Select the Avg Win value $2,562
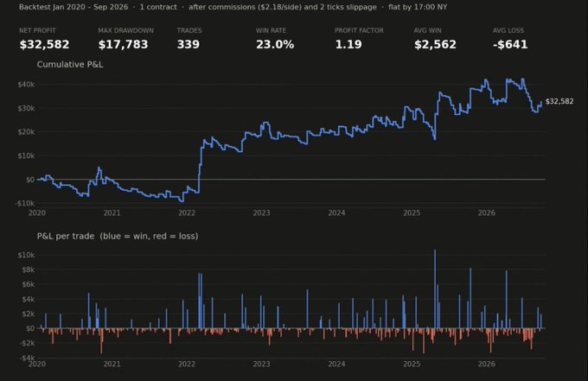The height and width of the screenshot is (381, 588). (435, 45)
